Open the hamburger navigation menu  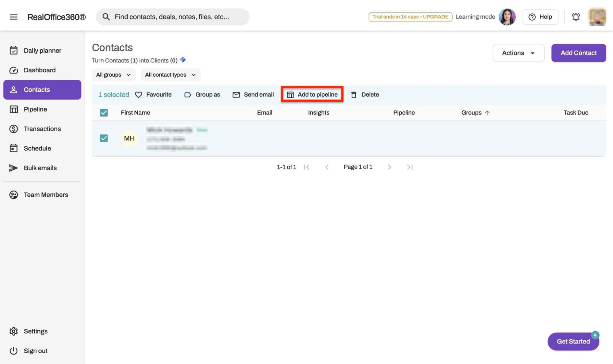[x=13, y=17]
